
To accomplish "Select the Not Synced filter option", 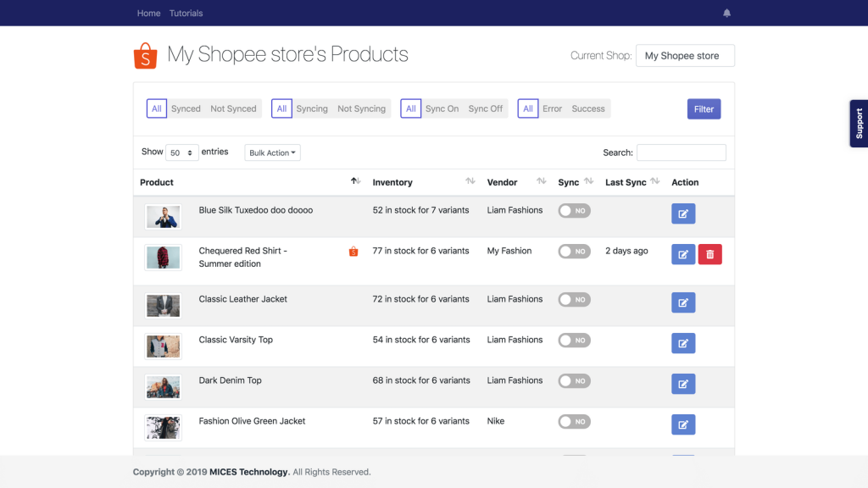I will [233, 109].
